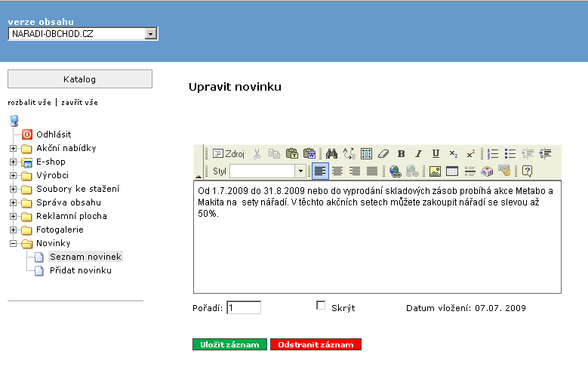
Task: Insert special character icon
Action: pos(487,171)
